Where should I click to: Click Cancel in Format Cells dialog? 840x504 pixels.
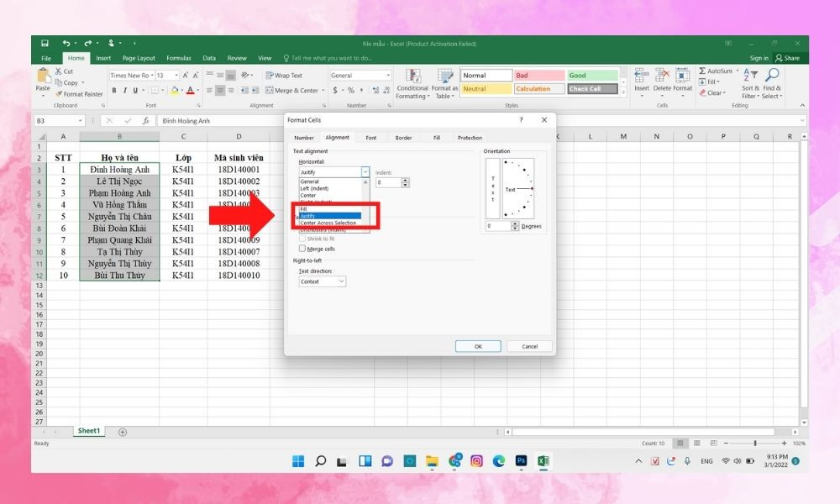click(529, 346)
